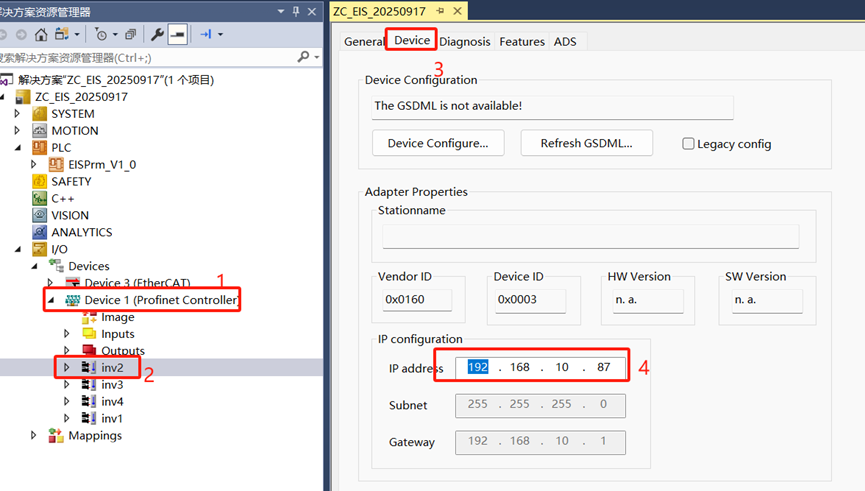Click the search magnifier icon

303,58
